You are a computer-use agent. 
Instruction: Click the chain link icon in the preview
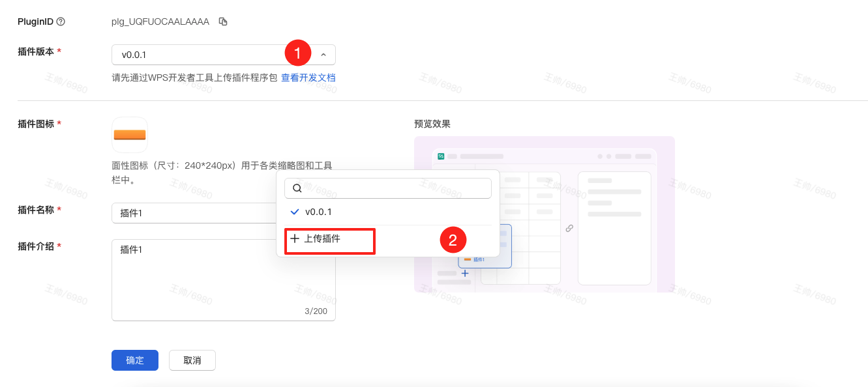(569, 228)
